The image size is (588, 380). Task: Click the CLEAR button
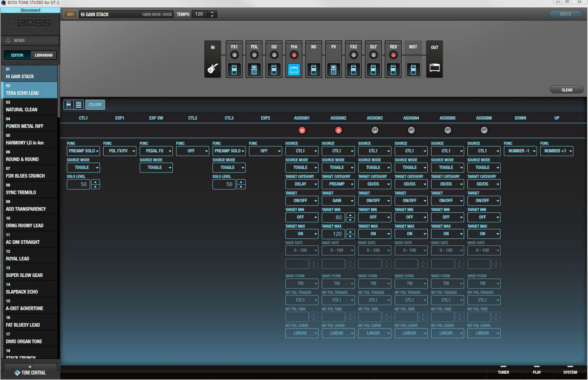567,90
